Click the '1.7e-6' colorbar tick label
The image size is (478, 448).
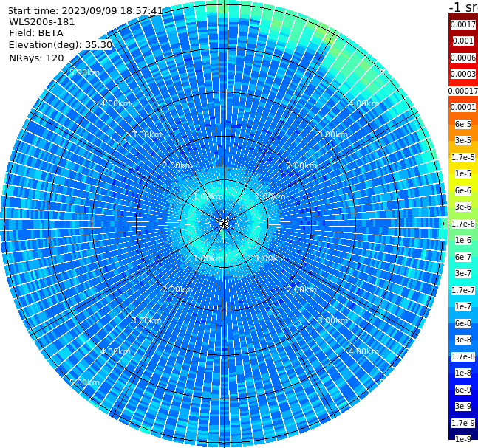[x=463, y=224]
